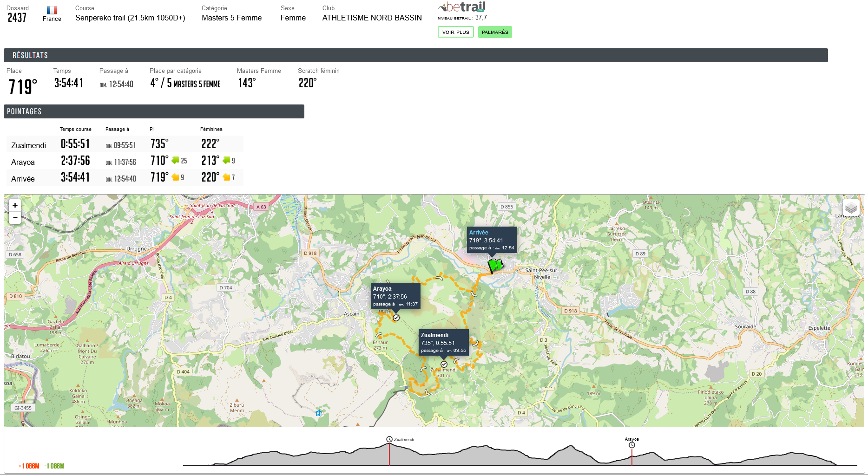The width and height of the screenshot is (868, 475).
Task: Zoom in on the map
Action: click(15, 205)
